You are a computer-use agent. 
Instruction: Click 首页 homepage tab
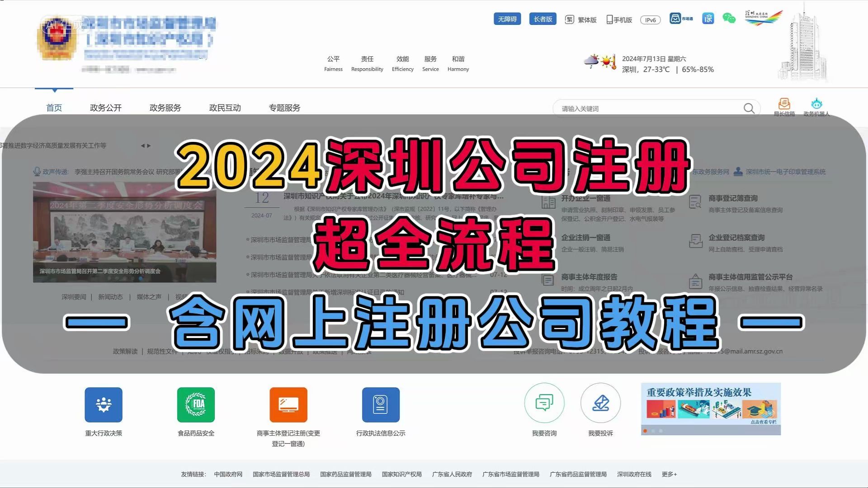tap(54, 107)
